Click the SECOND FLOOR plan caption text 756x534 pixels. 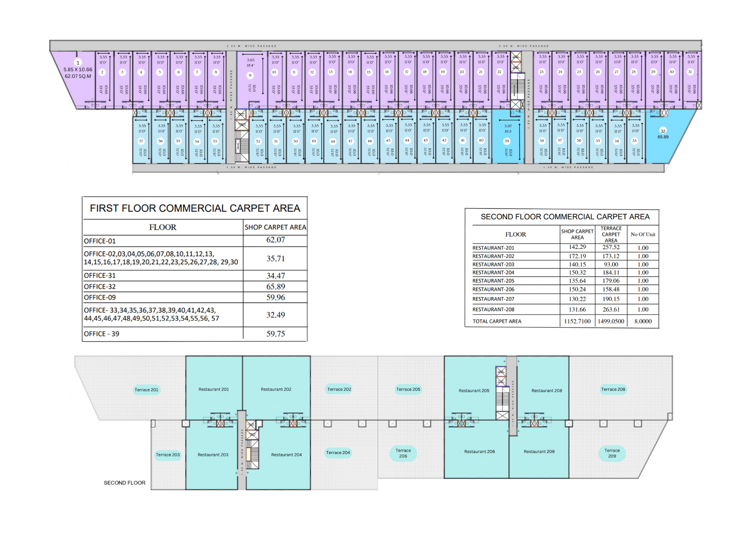pyautogui.click(x=124, y=483)
